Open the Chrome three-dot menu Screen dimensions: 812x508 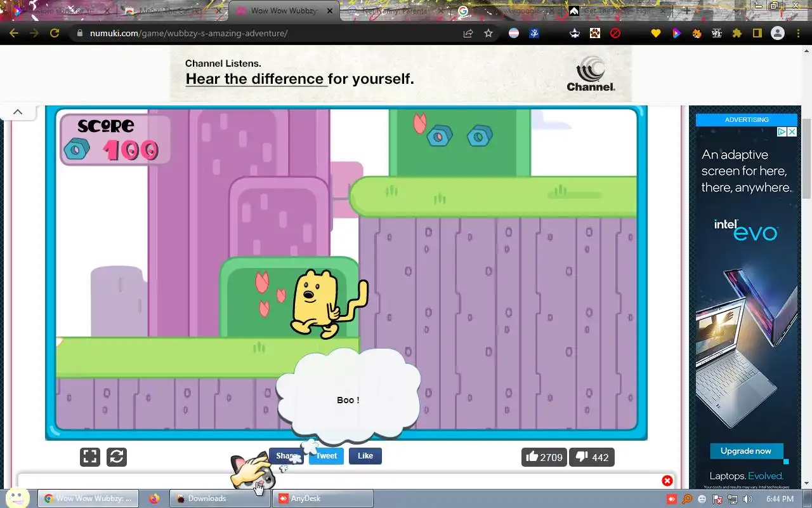click(x=798, y=33)
